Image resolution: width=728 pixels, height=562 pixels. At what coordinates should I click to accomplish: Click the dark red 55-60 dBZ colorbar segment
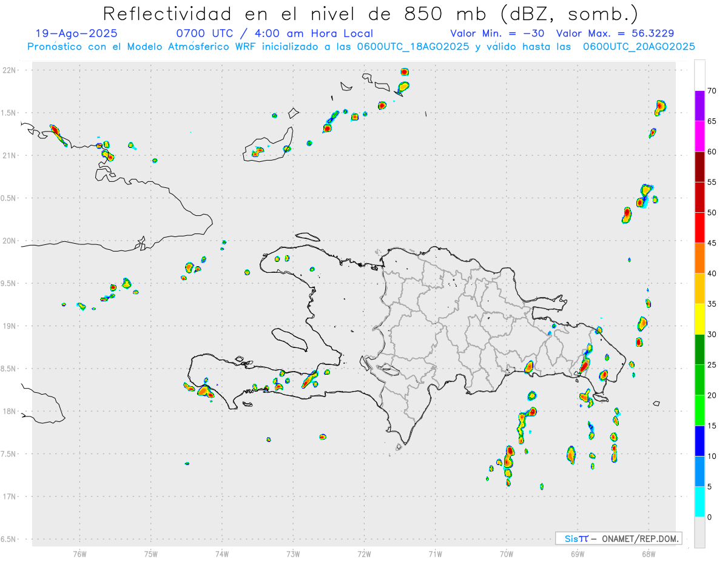click(699, 167)
